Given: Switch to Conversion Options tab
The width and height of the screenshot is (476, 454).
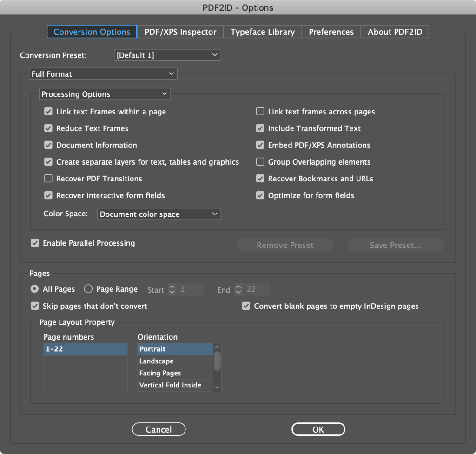Looking at the screenshot, I should click(x=92, y=32).
